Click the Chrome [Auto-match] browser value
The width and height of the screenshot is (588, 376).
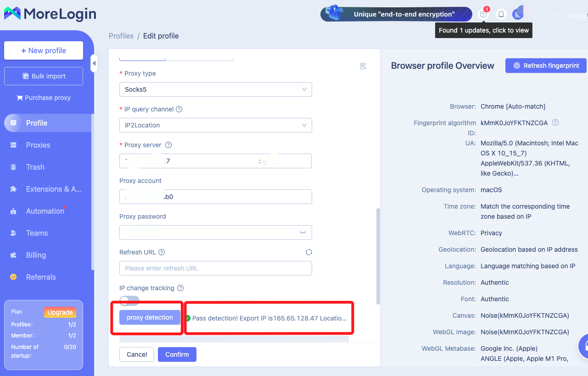[513, 106]
